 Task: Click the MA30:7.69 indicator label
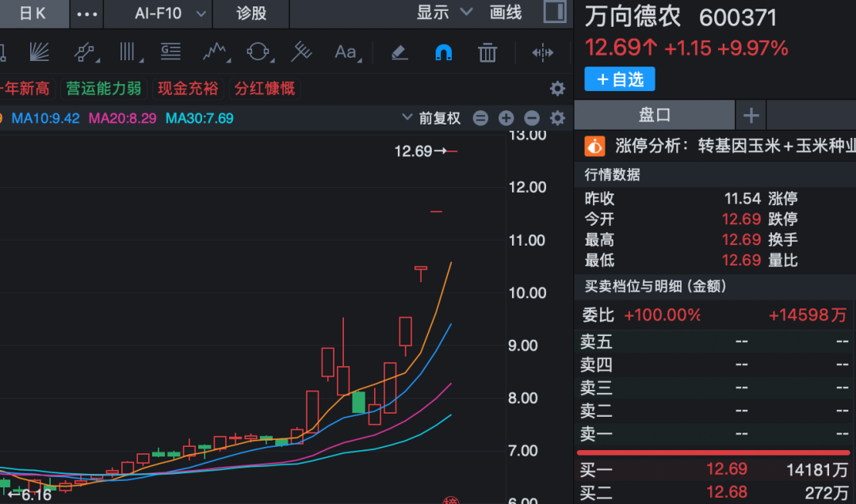(x=199, y=119)
